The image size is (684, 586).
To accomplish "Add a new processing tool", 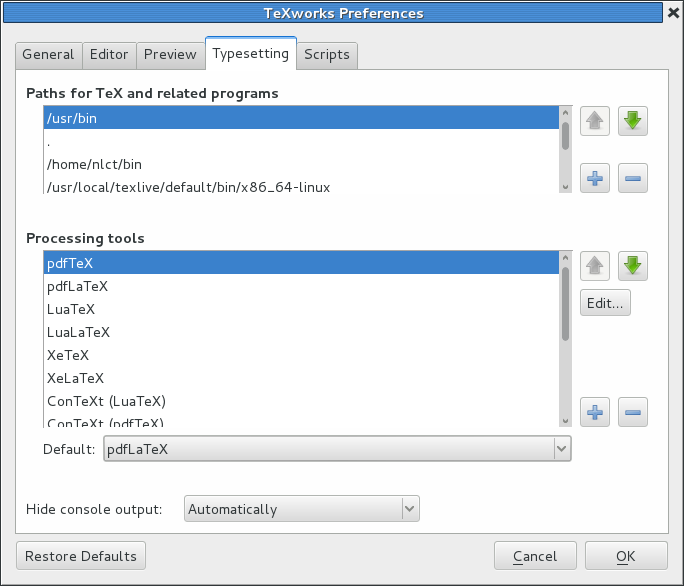I will pos(595,411).
